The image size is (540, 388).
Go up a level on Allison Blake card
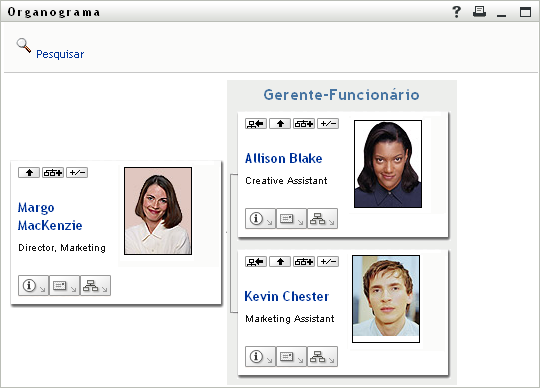click(280, 124)
